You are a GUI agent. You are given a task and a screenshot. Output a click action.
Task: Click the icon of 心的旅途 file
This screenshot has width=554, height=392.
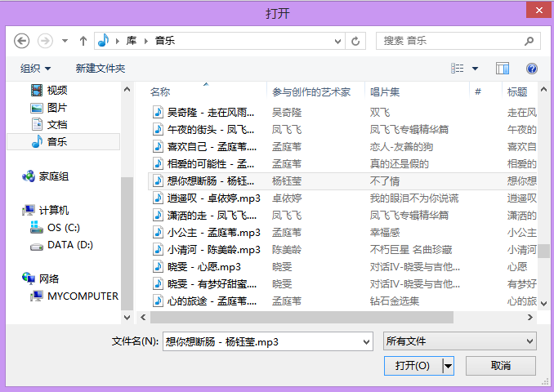(x=158, y=301)
